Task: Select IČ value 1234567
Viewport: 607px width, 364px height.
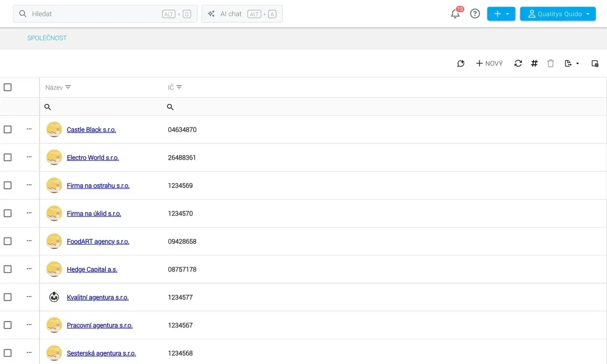Action: (181, 326)
